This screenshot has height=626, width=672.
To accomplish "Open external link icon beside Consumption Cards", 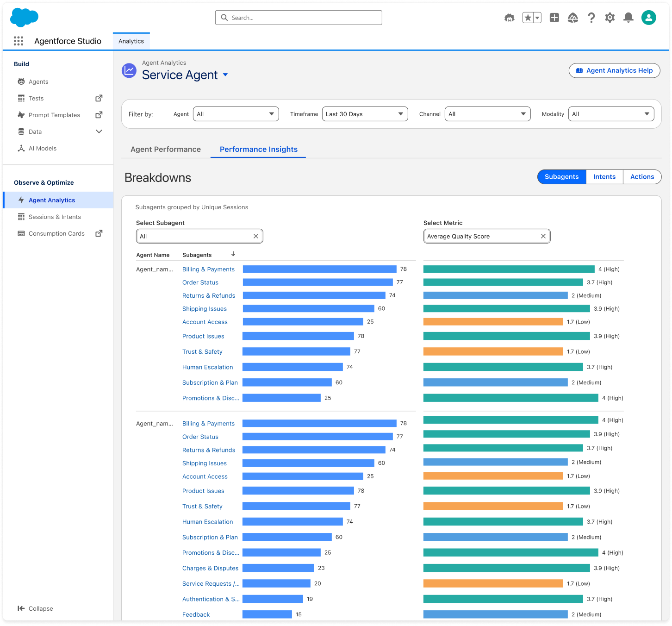I will tap(99, 233).
